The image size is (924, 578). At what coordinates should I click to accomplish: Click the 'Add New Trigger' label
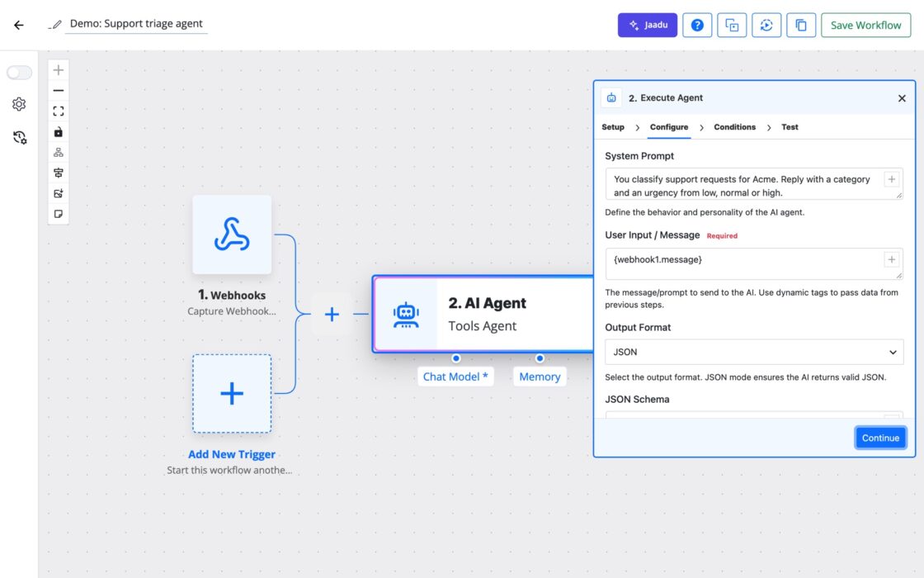pyautogui.click(x=232, y=454)
